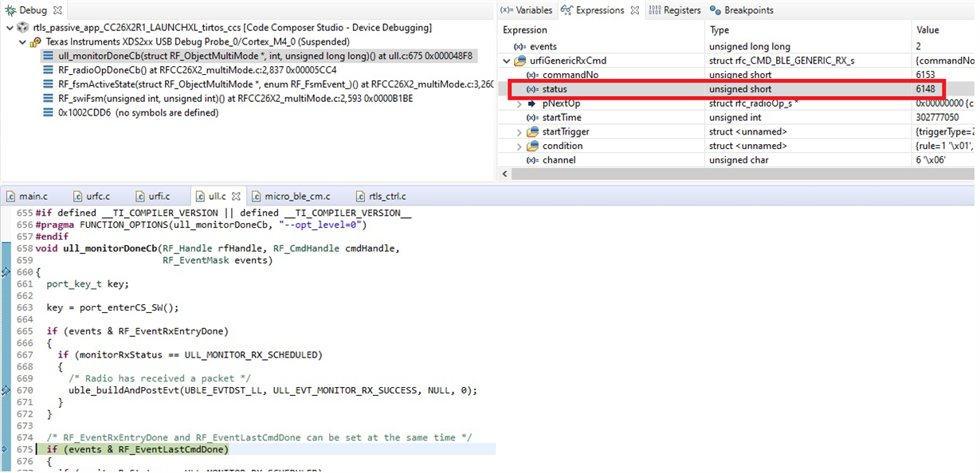The image size is (980, 473).
Task: Click the stack frame icon for ull_monitorDoneCb
Action: click(49, 56)
